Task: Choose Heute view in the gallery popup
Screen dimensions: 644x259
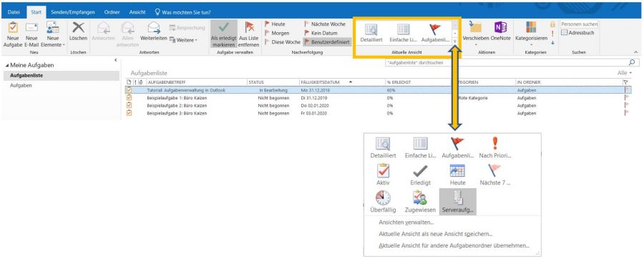Action: [x=457, y=175]
